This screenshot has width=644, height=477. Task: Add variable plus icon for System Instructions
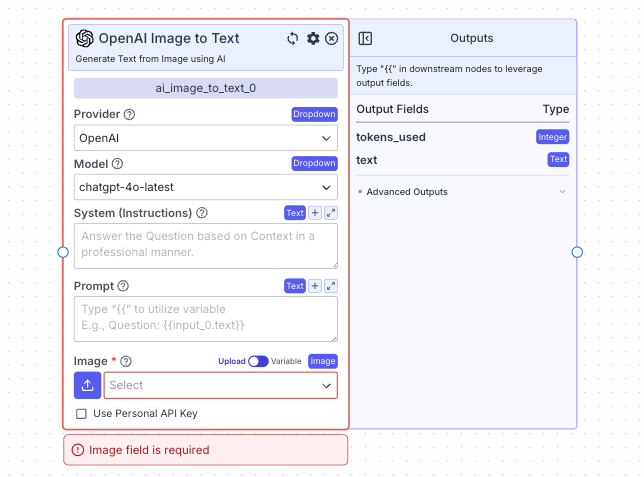click(x=315, y=213)
